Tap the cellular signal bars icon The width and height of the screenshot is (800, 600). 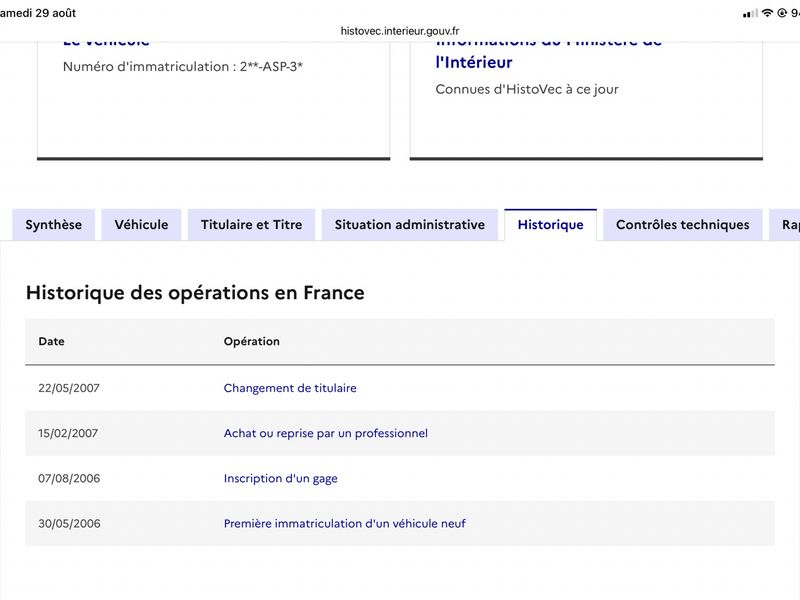(x=750, y=13)
